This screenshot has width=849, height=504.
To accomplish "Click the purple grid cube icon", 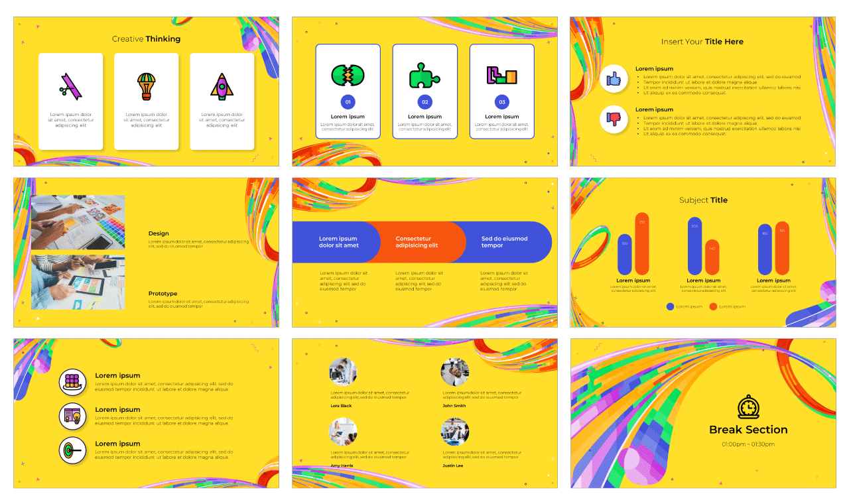I will click(x=72, y=382).
